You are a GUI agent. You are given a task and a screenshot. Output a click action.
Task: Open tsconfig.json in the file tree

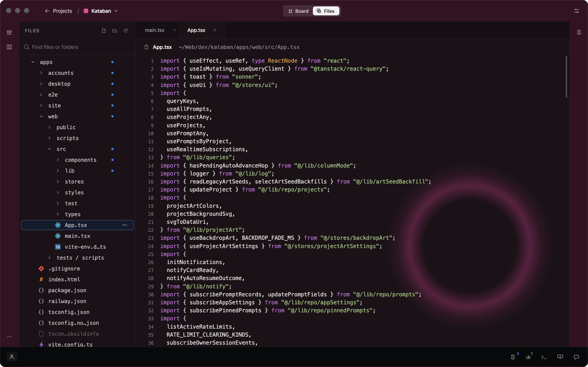click(x=77, y=312)
